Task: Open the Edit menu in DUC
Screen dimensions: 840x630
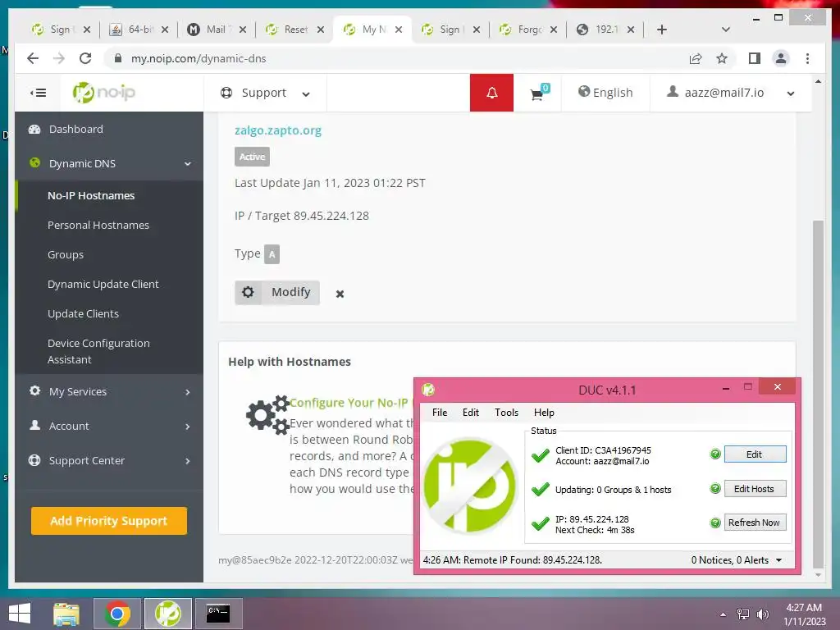Action: click(x=470, y=413)
